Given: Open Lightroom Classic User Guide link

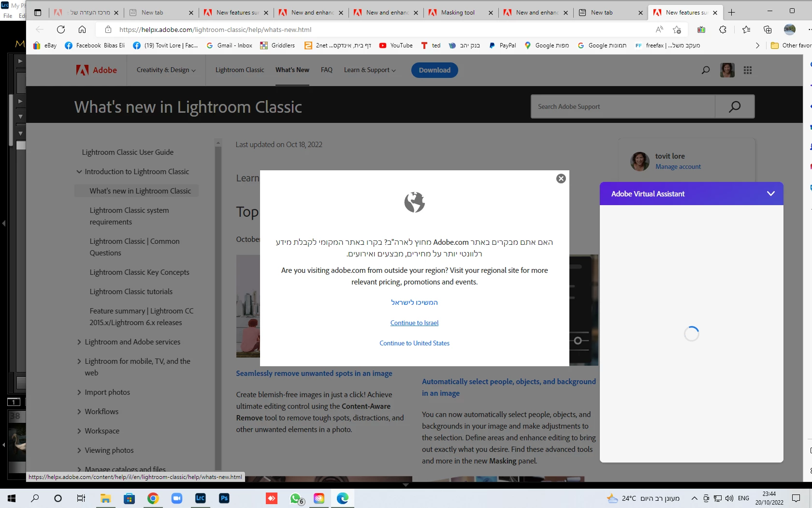Looking at the screenshot, I should [128, 152].
